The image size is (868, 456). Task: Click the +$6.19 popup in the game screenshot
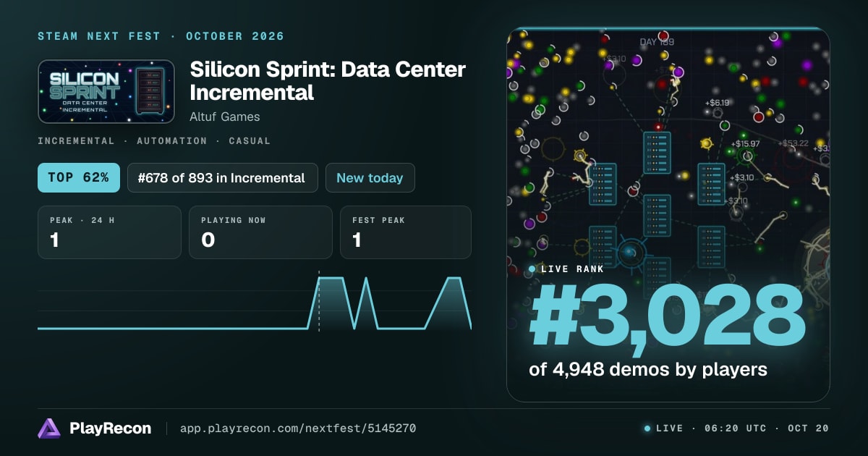[x=718, y=103]
